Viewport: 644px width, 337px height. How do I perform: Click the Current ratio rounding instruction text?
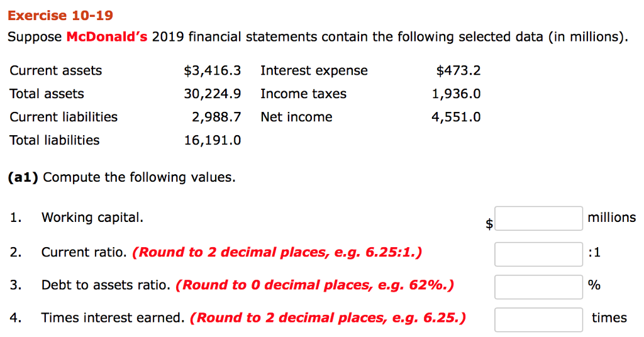click(277, 252)
